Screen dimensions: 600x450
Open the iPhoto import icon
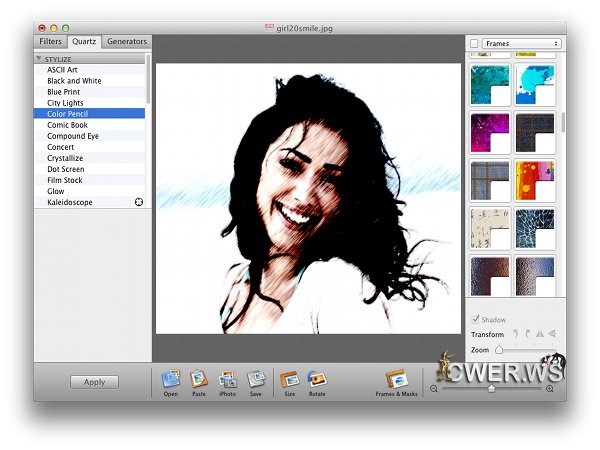(227, 379)
